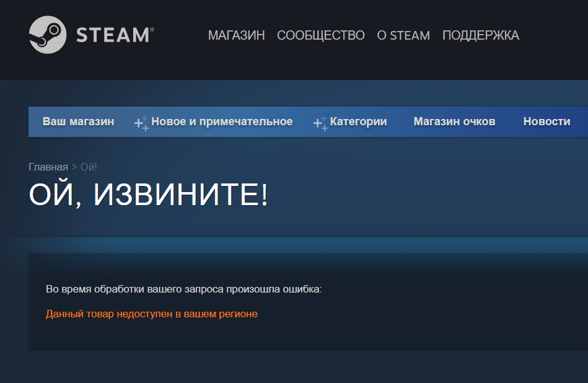Image resolution: width=588 pixels, height=383 pixels.
Task: Go to О STEAM page
Action: pyautogui.click(x=403, y=35)
